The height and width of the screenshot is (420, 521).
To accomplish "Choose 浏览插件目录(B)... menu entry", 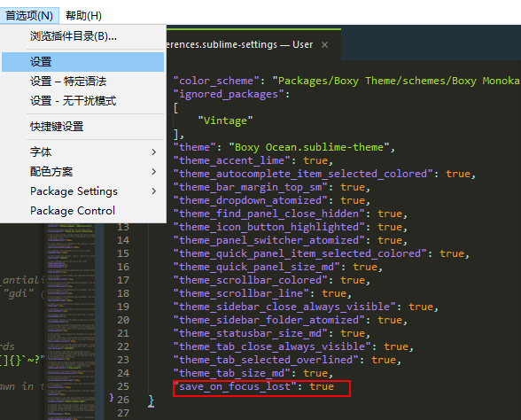I will click(82, 35).
